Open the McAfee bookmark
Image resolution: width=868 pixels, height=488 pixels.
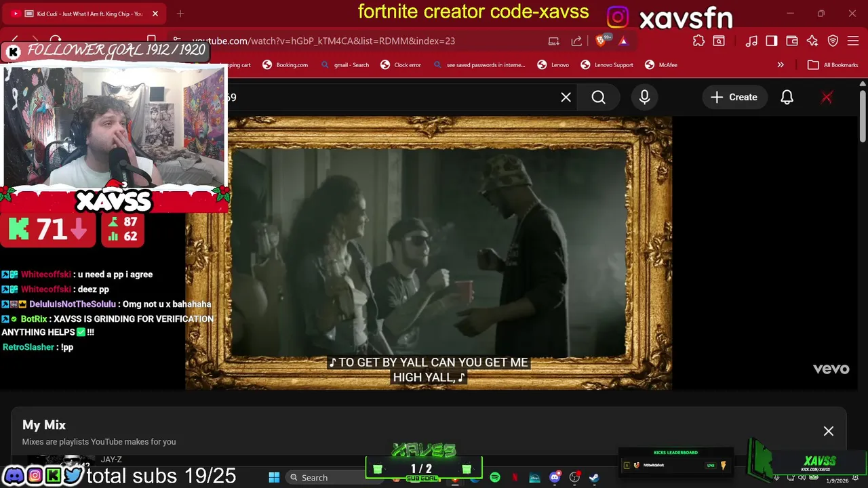coord(661,65)
